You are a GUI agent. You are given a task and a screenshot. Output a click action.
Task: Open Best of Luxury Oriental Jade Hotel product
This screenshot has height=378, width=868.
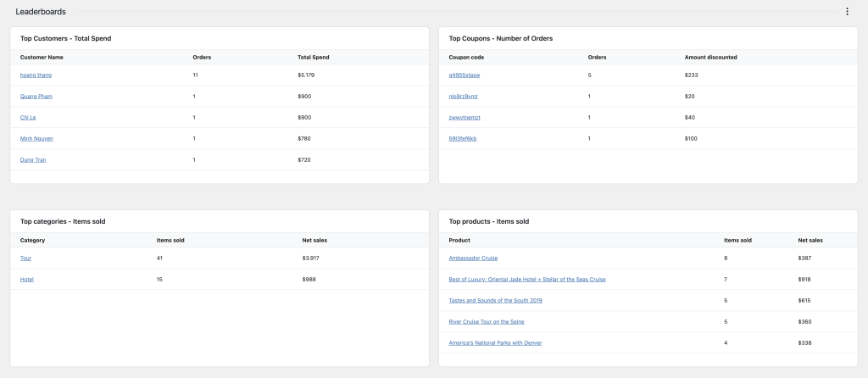[527, 279]
